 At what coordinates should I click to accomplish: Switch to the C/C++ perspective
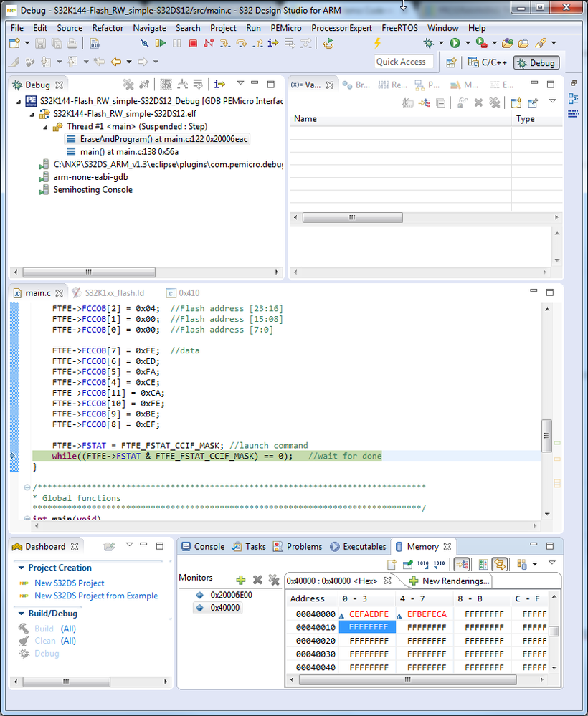click(488, 62)
